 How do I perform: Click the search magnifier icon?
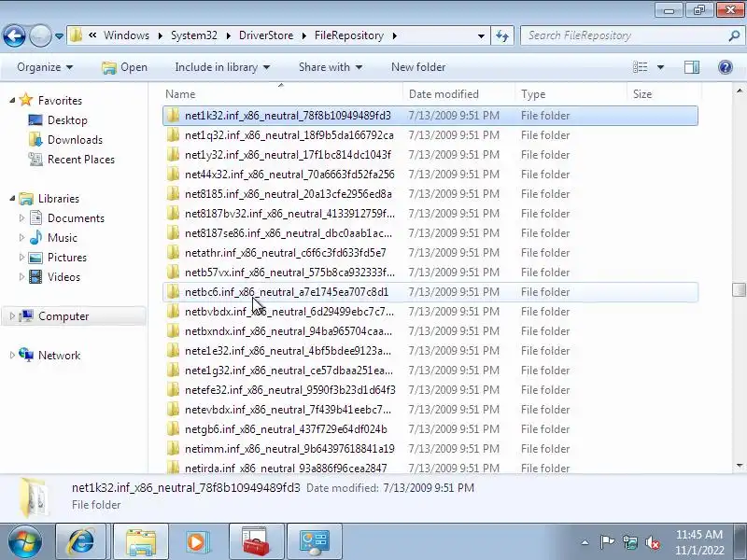(734, 35)
